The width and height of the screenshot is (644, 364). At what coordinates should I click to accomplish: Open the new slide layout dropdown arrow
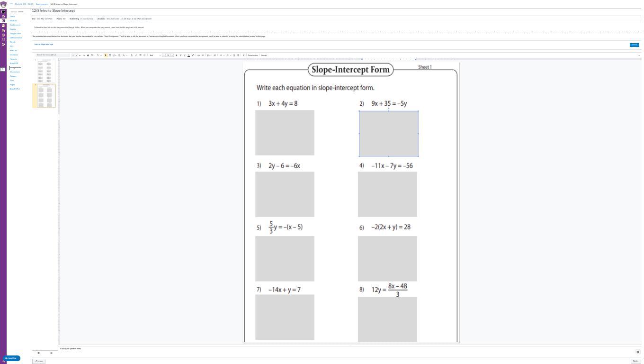[76, 55]
